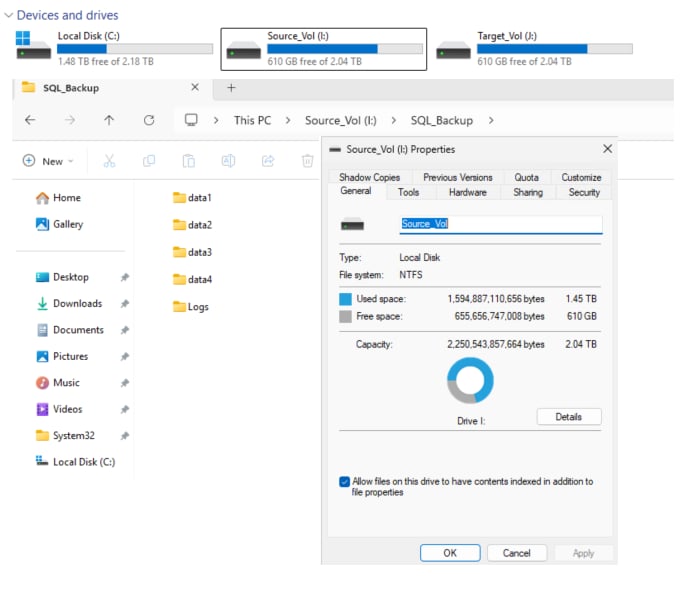Collapse the Devices and drives section

tap(8, 15)
